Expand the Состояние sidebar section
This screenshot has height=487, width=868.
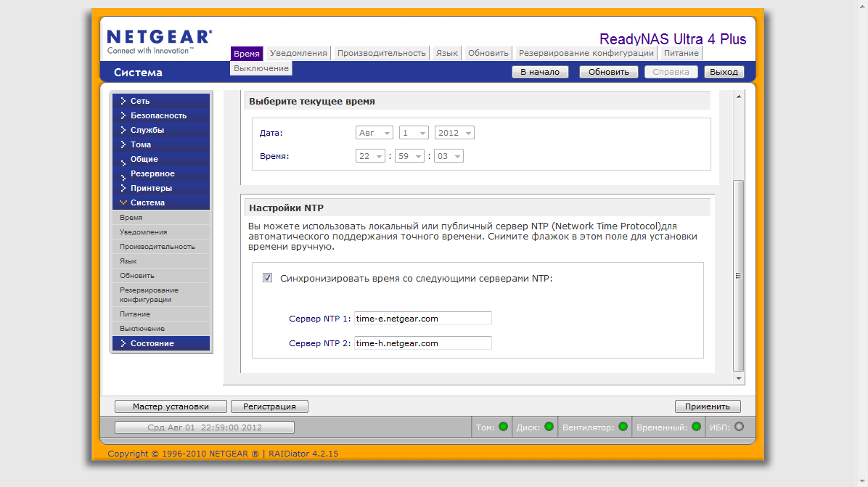[x=161, y=343]
